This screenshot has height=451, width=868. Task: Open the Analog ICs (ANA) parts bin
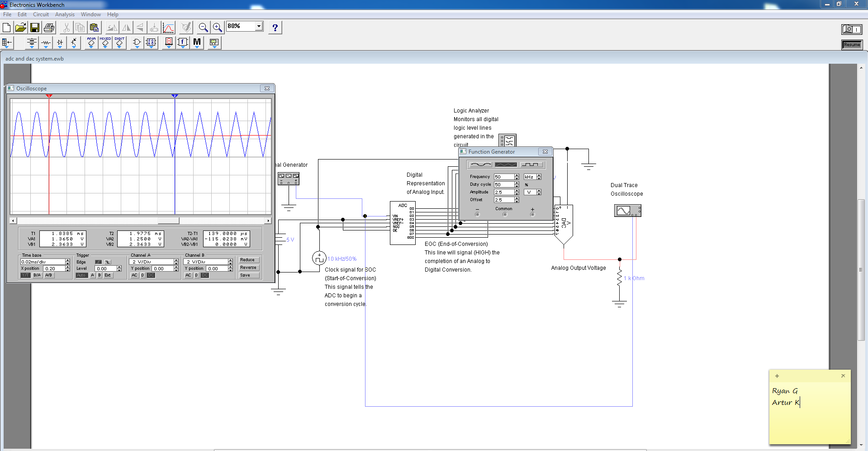91,43
